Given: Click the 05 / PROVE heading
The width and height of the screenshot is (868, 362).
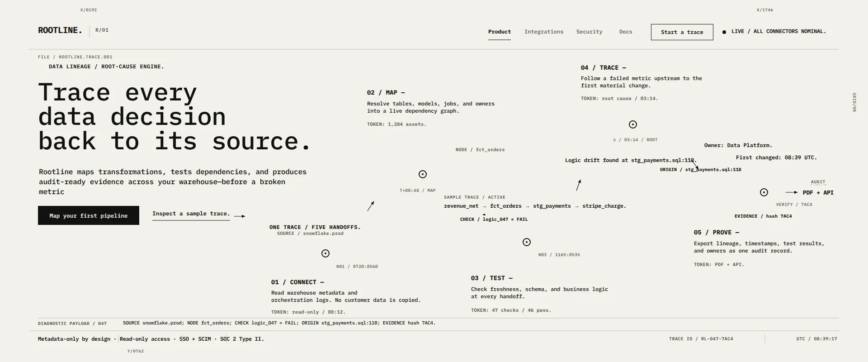Looking at the screenshot, I should click(717, 233).
